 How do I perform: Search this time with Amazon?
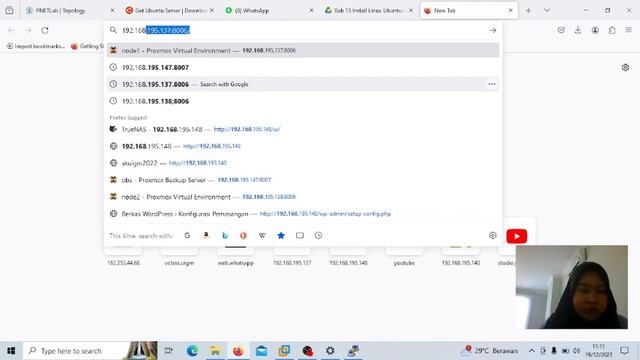[x=206, y=236]
